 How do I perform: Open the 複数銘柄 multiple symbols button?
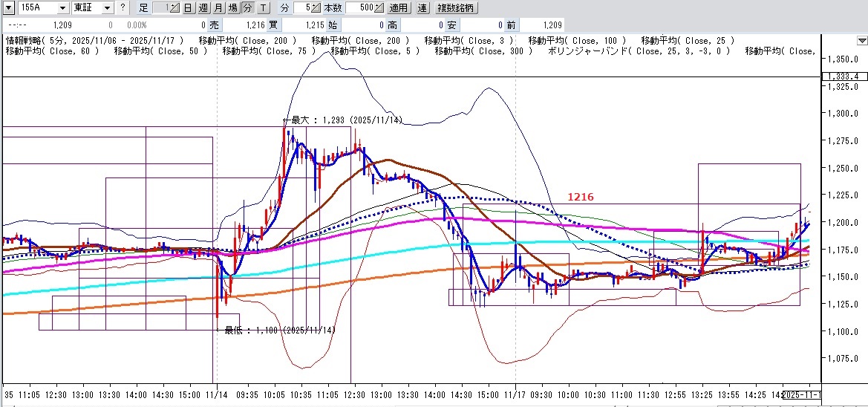pyautogui.click(x=456, y=7)
